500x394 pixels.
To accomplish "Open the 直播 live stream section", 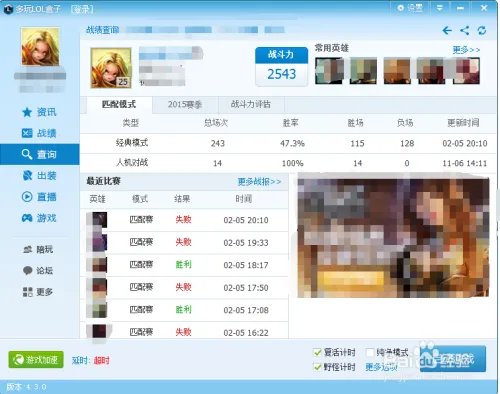I will (39, 197).
